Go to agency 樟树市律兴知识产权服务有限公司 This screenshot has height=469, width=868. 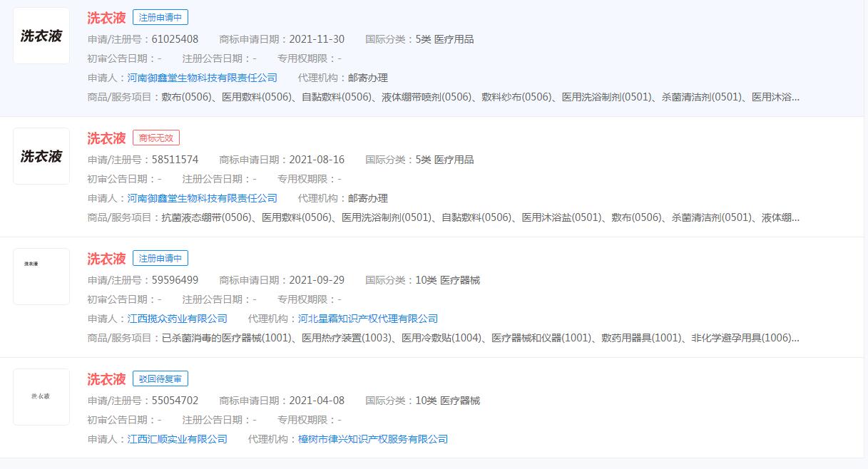pyautogui.click(x=372, y=439)
